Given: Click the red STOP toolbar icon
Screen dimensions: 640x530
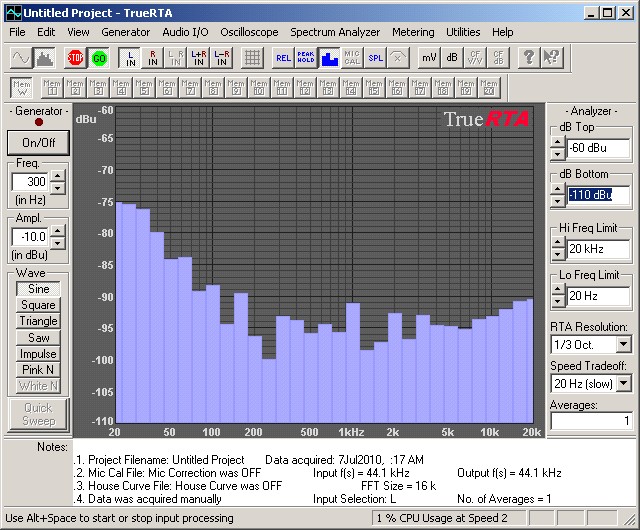Looking at the screenshot, I should click(x=75, y=57).
